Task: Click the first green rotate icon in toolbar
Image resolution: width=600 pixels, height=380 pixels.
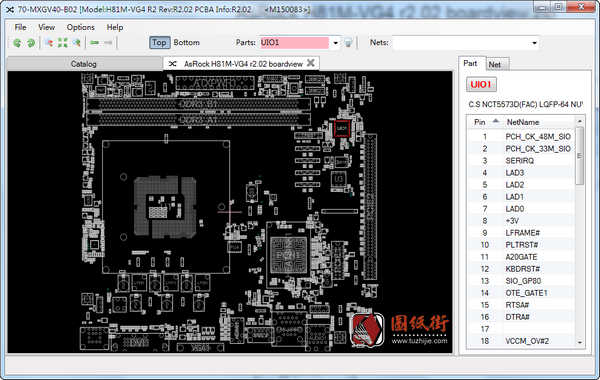Action: point(17,43)
